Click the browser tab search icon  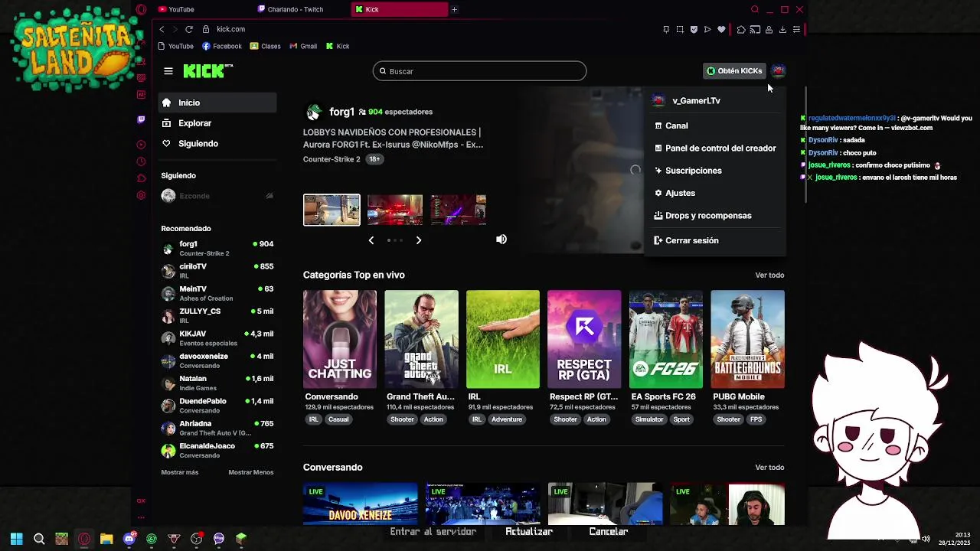[x=755, y=9]
